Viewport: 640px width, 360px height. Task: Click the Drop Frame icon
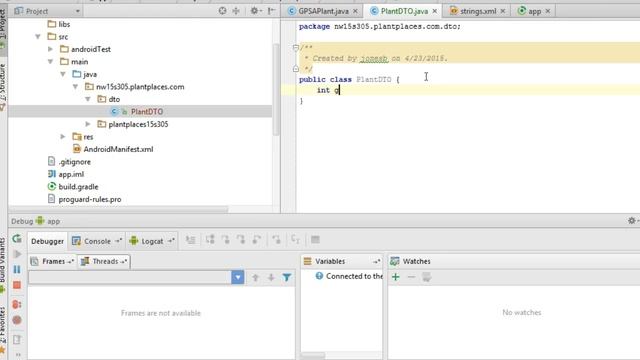[x=276, y=240]
